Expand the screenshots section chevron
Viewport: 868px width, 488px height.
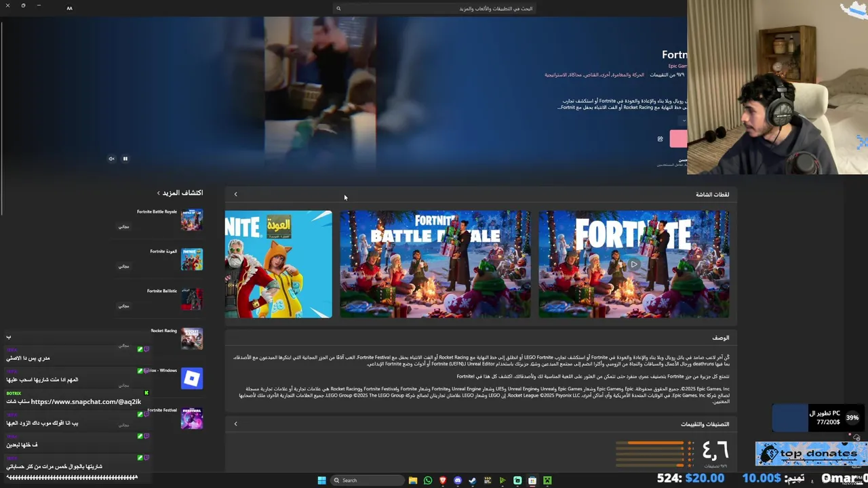click(x=236, y=195)
